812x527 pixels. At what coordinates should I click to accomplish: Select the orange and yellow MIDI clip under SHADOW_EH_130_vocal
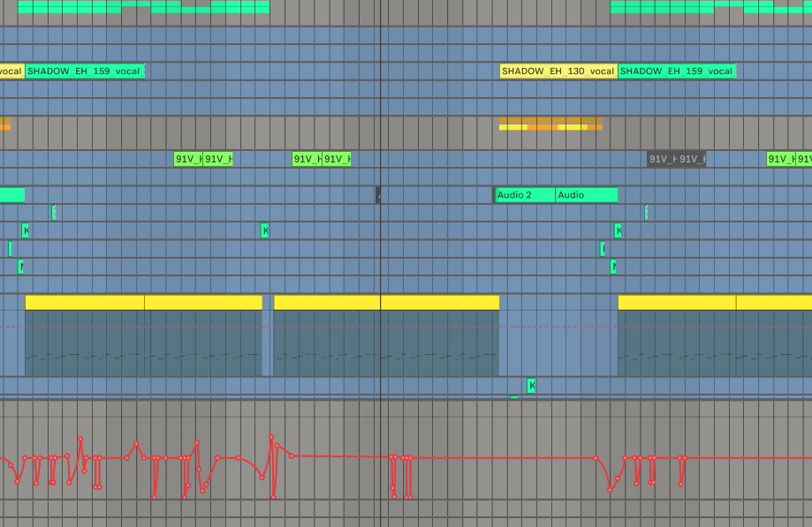551,124
